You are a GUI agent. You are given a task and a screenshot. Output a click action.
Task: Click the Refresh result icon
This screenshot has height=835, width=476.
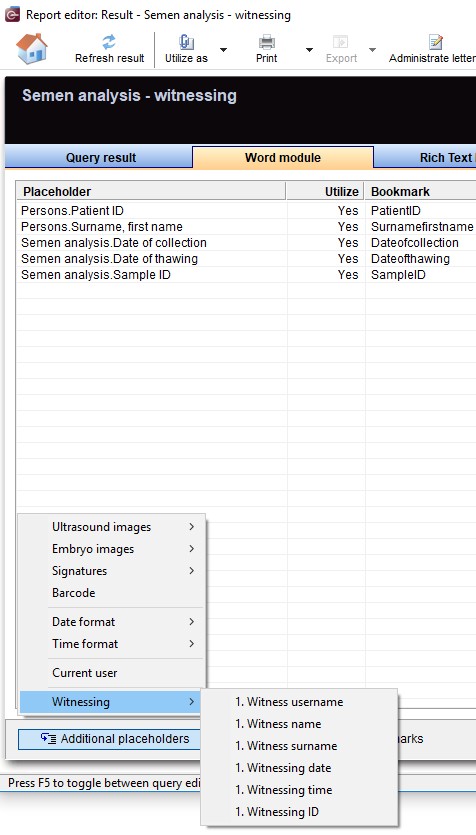pos(109,42)
